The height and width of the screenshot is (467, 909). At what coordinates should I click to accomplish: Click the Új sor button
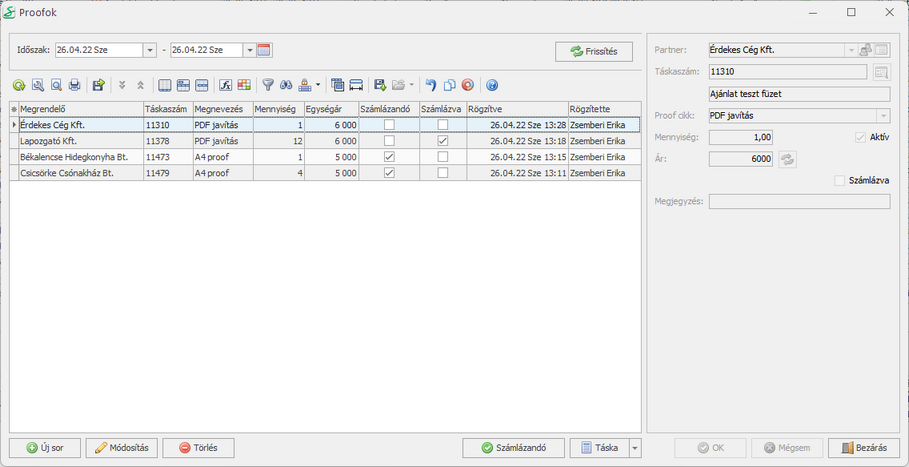coord(45,448)
